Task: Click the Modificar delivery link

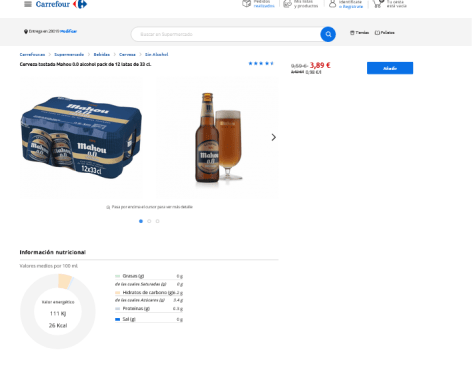Action: click(69, 31)
